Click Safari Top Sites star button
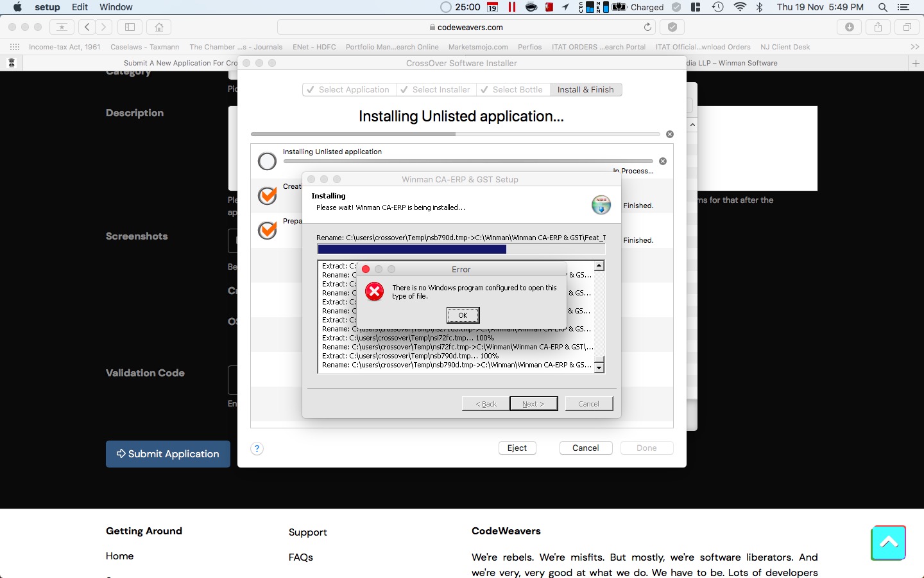The height and width of the screenshot is (578, 924). click(x=62, y=27)
